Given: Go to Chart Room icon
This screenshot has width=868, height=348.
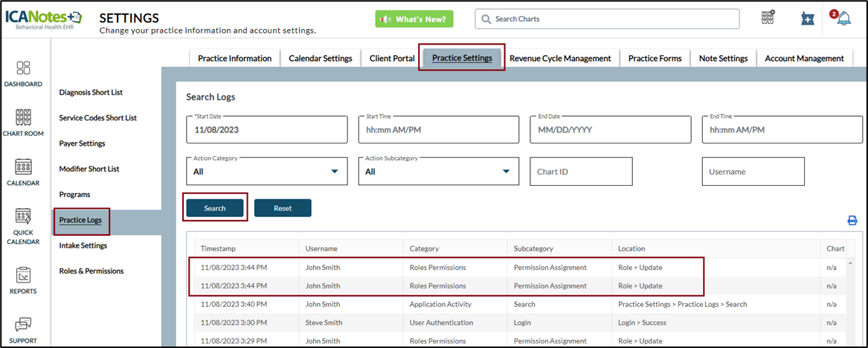Looking at the screenshot, I should pyautogui.click(x=23, y=118).
